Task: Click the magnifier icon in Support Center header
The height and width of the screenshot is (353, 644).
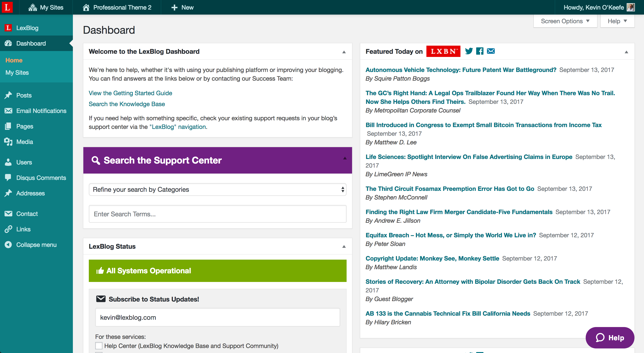Action: [x=96, y=160]
